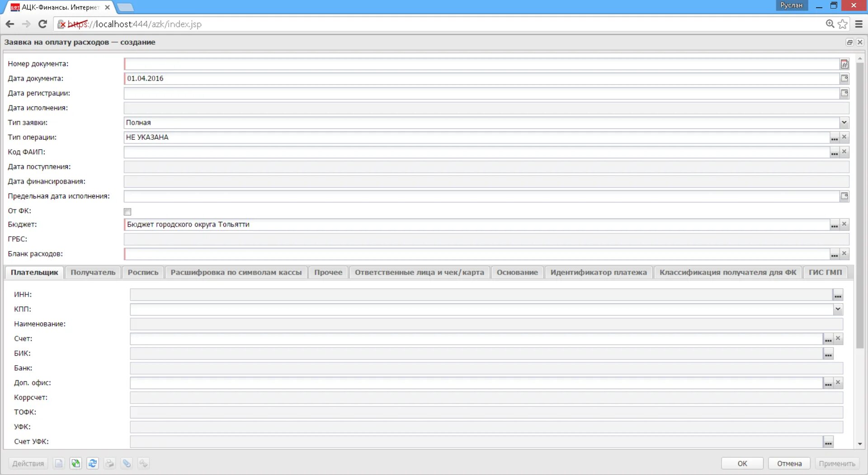Viewport: 868px width, 475px height.
Task: Open the Действия menu button
Action: 28,463
